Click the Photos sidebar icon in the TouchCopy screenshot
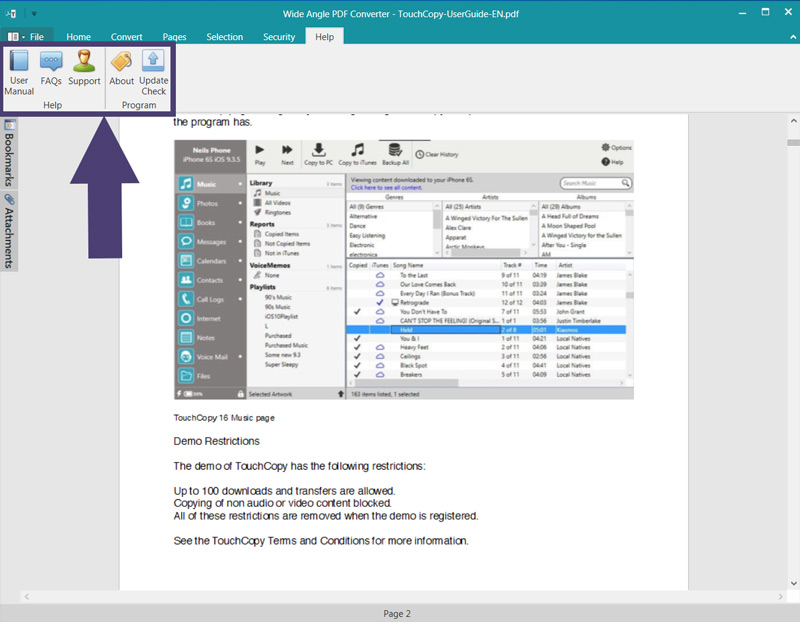The height and width of the screenshot is (622, 800). 186,203
